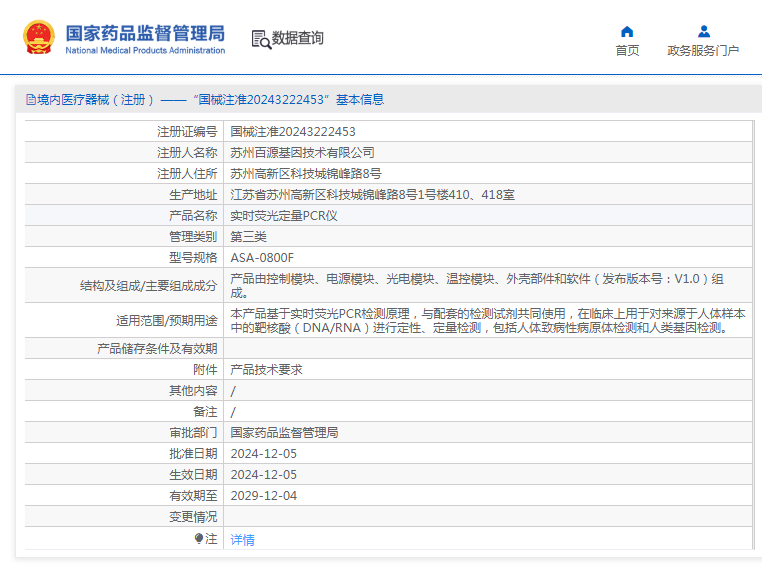Click the 注册人住所 row label
The width and height of the screenshot is (762, 567).
click(x=187, y=173)
